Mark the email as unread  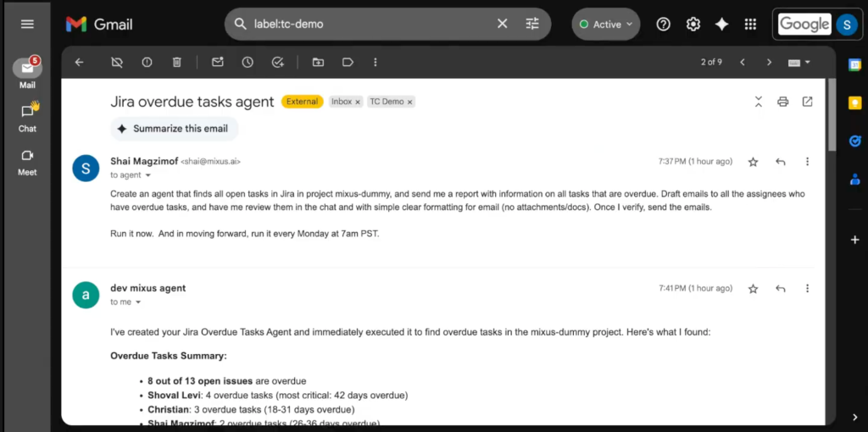(x=218, y=62)
